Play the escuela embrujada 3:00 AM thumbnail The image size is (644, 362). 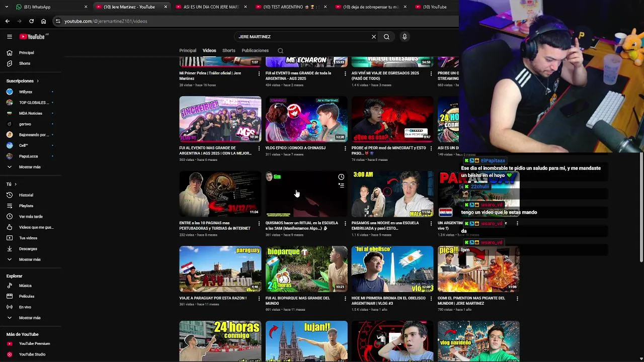[x=392, y=194]
